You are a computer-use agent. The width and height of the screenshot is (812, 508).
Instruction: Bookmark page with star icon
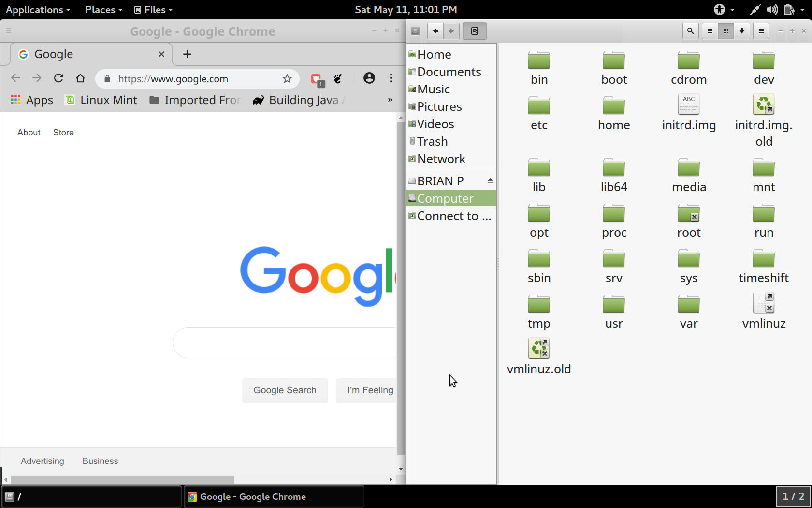tap(287, 79)
